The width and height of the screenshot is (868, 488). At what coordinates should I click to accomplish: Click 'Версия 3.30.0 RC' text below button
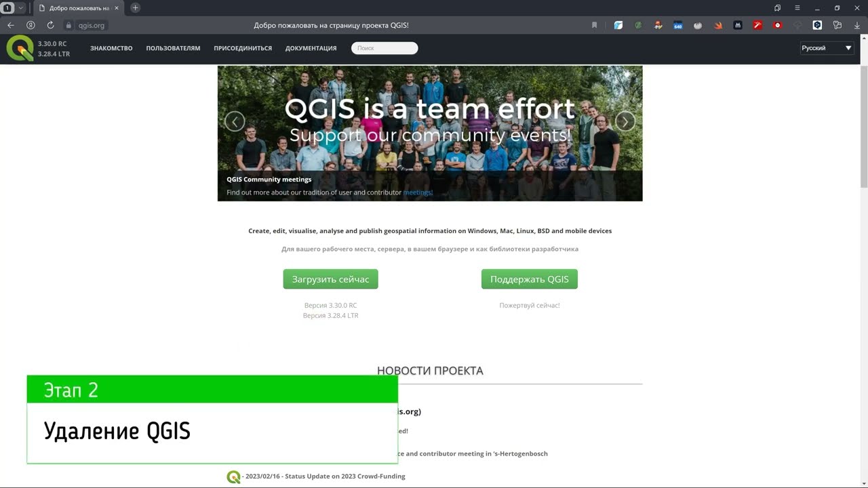coord(330,306)
